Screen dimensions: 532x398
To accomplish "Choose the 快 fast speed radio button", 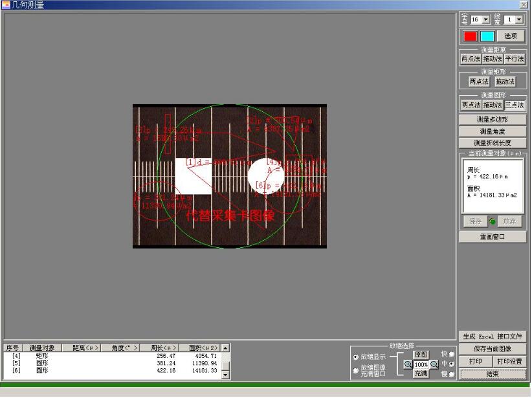I will pos(451,354).
